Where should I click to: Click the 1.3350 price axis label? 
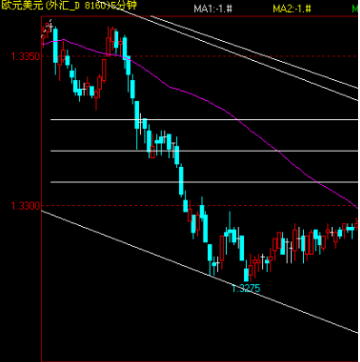(x=26, y=56)
